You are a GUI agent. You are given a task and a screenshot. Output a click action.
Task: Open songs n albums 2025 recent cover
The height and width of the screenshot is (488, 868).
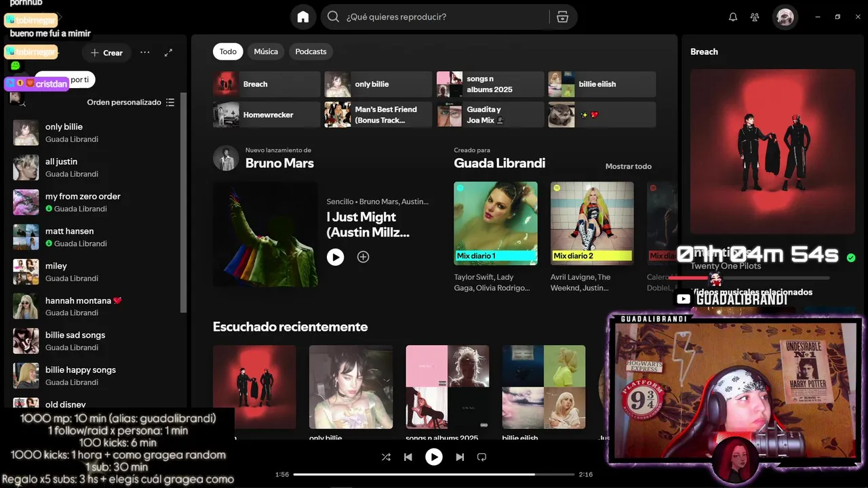tap(448, 387)
